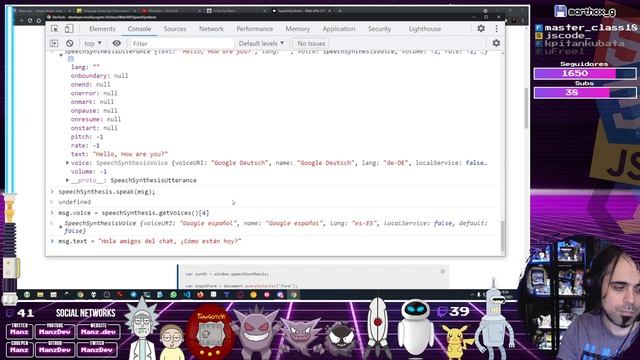Open the Sources tab
The image size is (640, 360).
[x=175, y=29]
